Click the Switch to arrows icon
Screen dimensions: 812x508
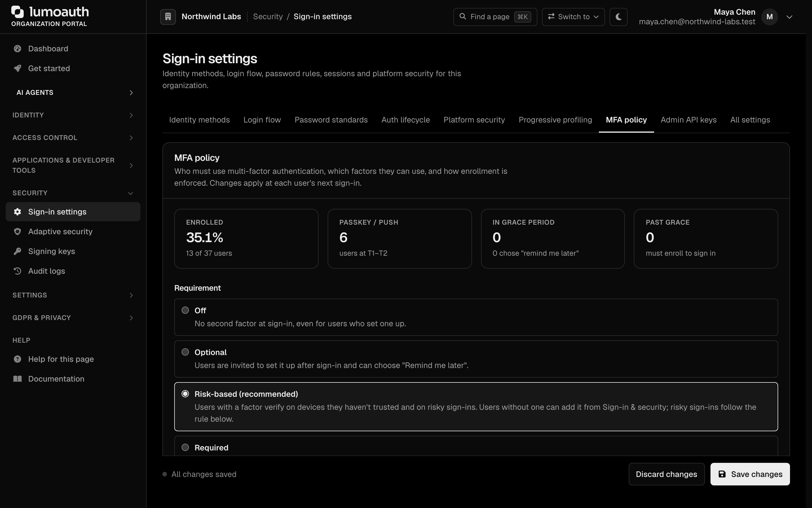point(551,16)
